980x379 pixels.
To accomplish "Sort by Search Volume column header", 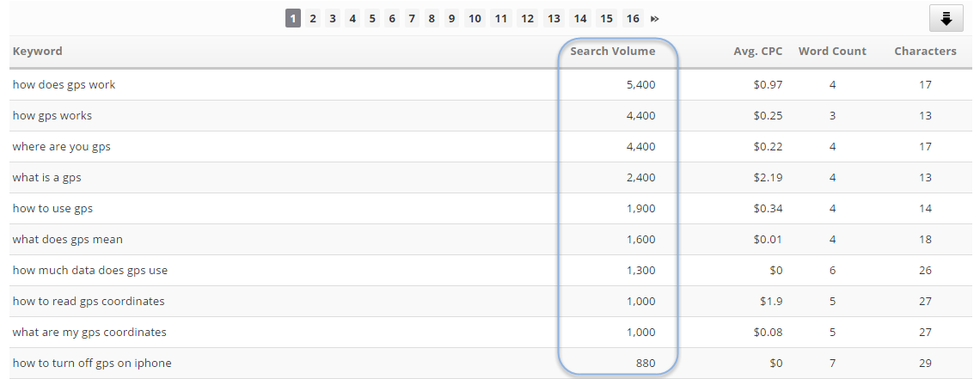I will [612, 51].
